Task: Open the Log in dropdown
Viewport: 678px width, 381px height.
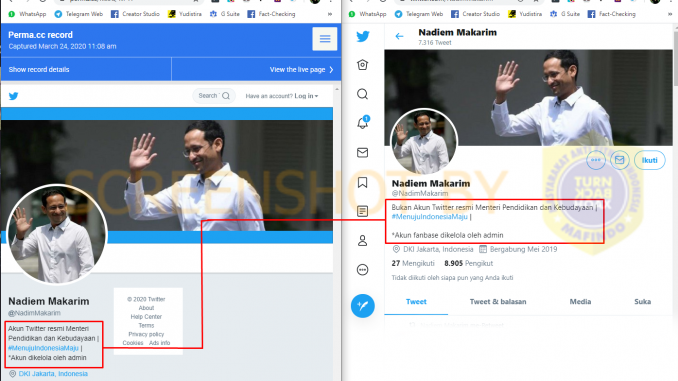Action: point(306,96)
